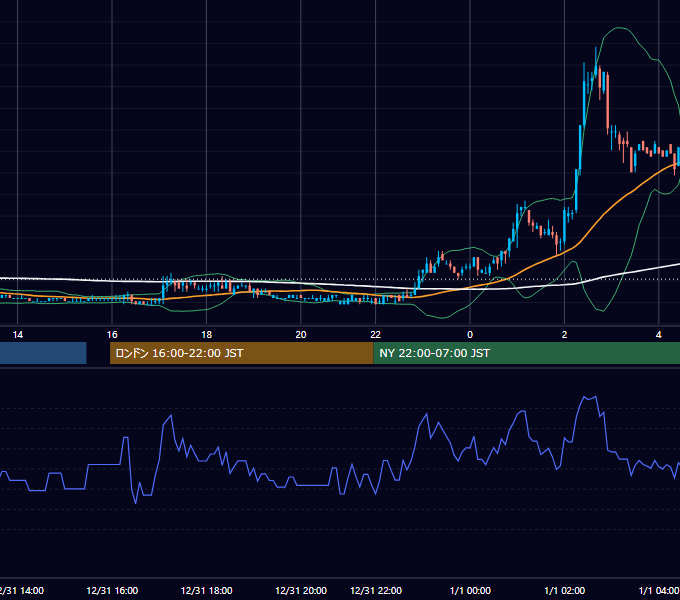
Task: Click the ロンドン 16:00-22:00 JST session bar
Action: pyautogui.click(x=242, y=353)
